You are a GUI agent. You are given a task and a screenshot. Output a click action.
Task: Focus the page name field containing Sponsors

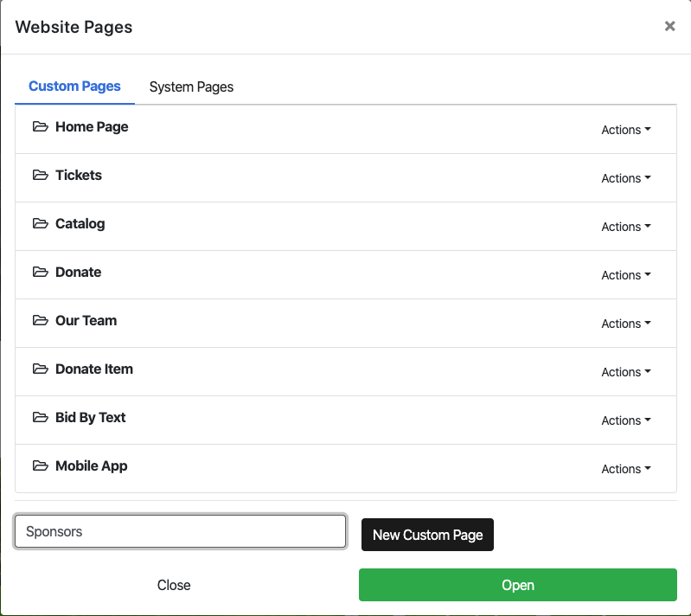pos(180,531)
